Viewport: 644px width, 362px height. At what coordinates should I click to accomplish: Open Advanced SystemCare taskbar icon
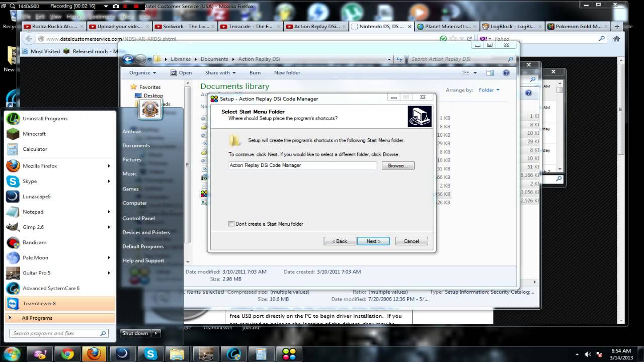234,354
